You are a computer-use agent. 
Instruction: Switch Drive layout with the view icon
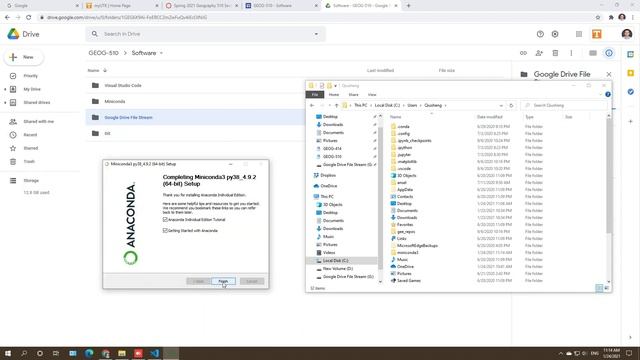coord(593,53)
